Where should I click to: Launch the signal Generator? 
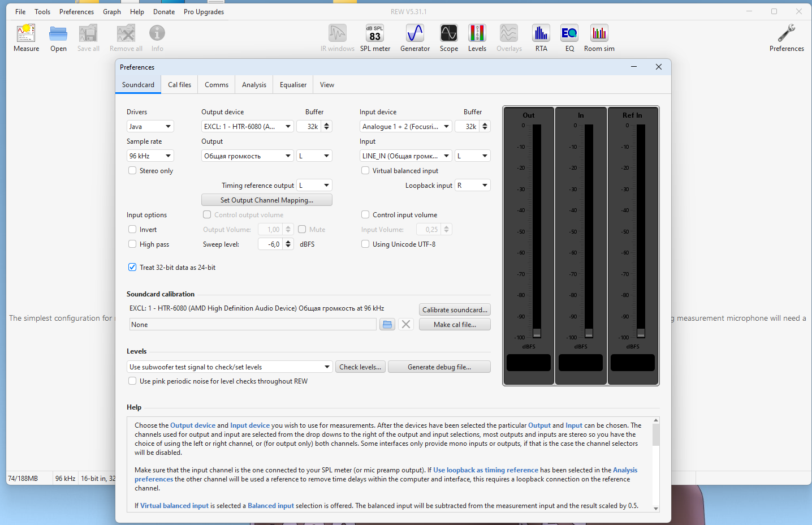point(415,38)
